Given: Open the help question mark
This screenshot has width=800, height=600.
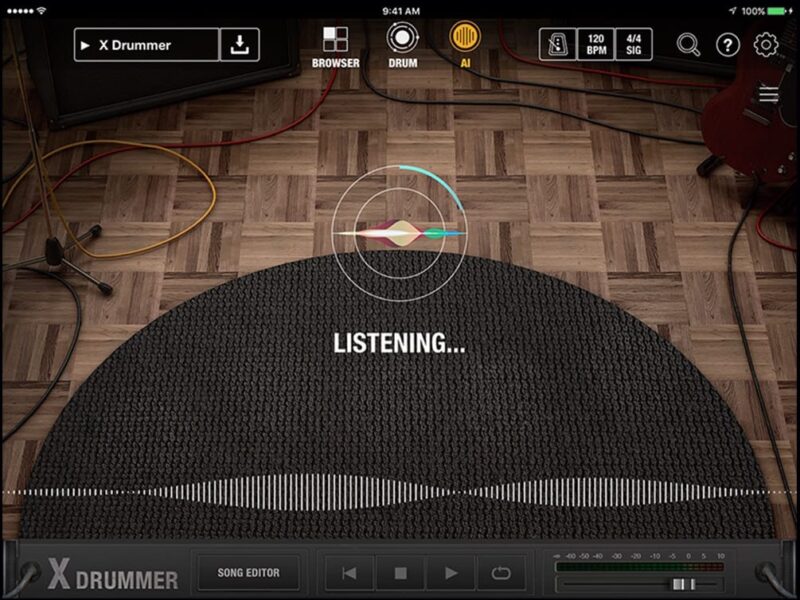Looking at the screenshot, I should pos(727,45).
